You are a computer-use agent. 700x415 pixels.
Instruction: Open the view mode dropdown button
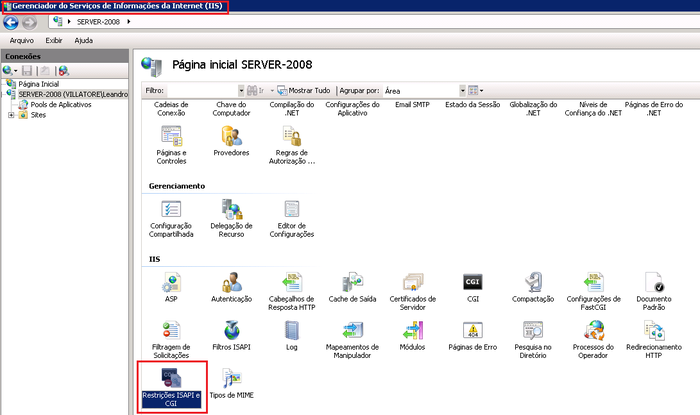click(x=475, y=91)
